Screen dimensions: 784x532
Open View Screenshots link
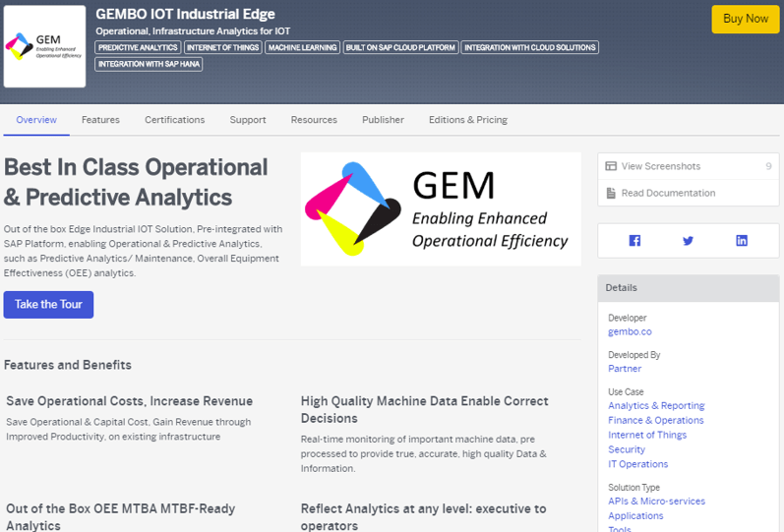pos(660,166)
